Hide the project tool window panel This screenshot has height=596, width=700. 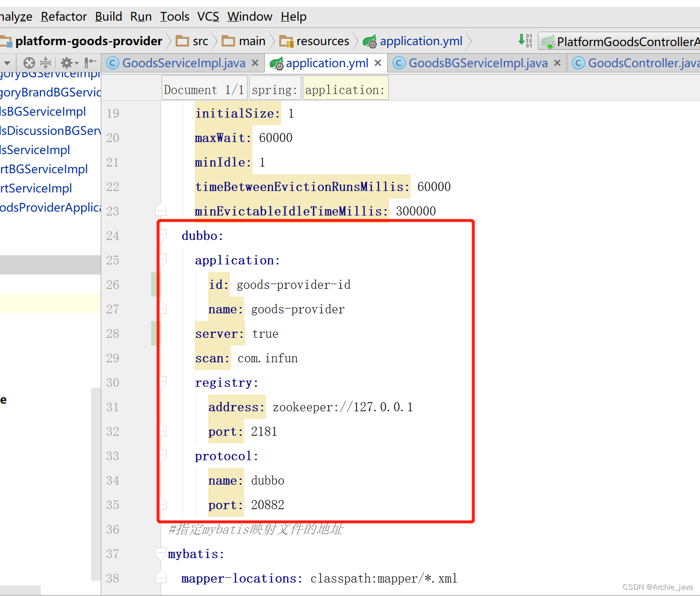click(90, 62)
